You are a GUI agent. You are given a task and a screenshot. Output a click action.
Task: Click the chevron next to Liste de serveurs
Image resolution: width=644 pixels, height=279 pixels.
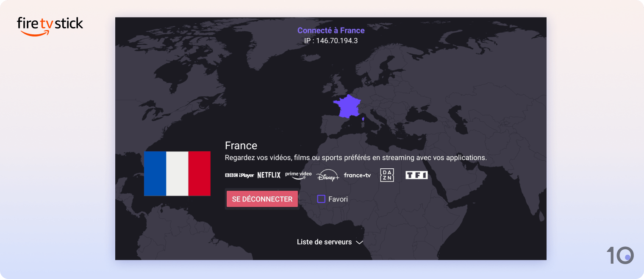360,243
